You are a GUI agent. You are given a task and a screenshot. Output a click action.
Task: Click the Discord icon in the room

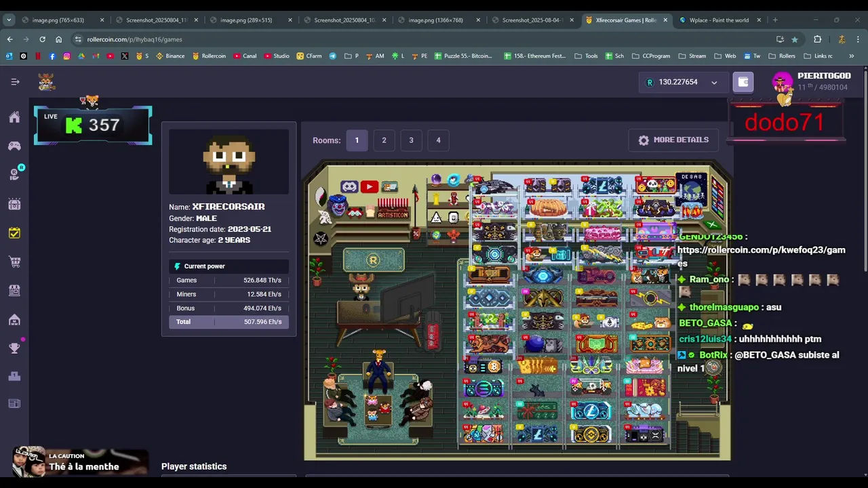coord(349,187)
